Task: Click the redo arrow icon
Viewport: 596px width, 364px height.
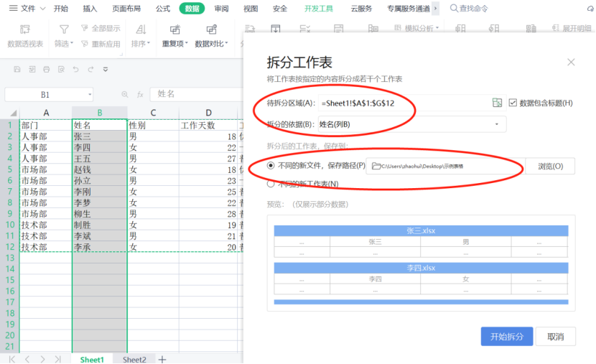Action: 90,69
